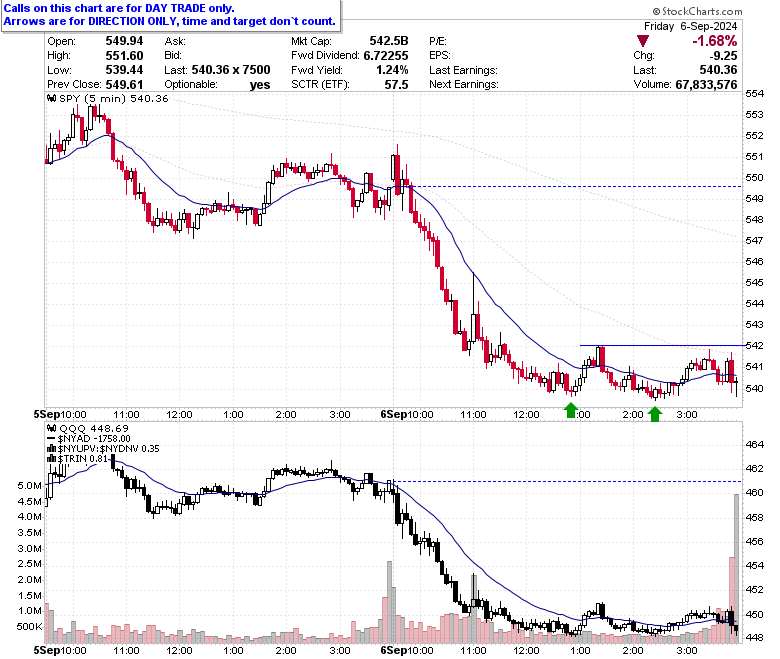Click the $NYAD line legend marker
Image resolution: width=780 pixels, height=659 pixels.
click(51, 439)
